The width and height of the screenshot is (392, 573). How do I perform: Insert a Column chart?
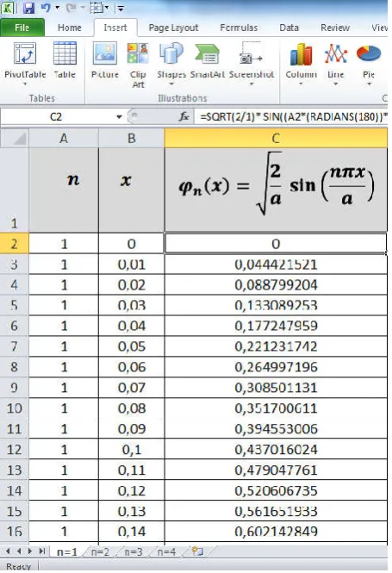tap(301, 64)
